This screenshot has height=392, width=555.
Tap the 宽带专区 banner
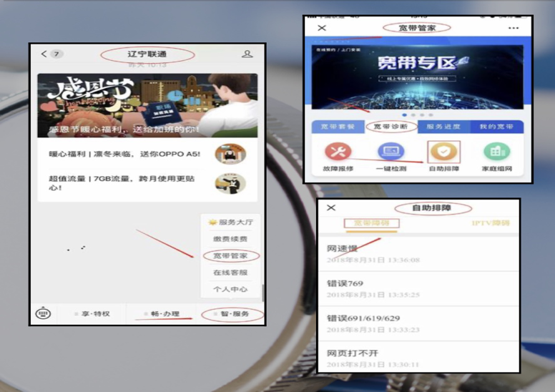tap(417, 77)
